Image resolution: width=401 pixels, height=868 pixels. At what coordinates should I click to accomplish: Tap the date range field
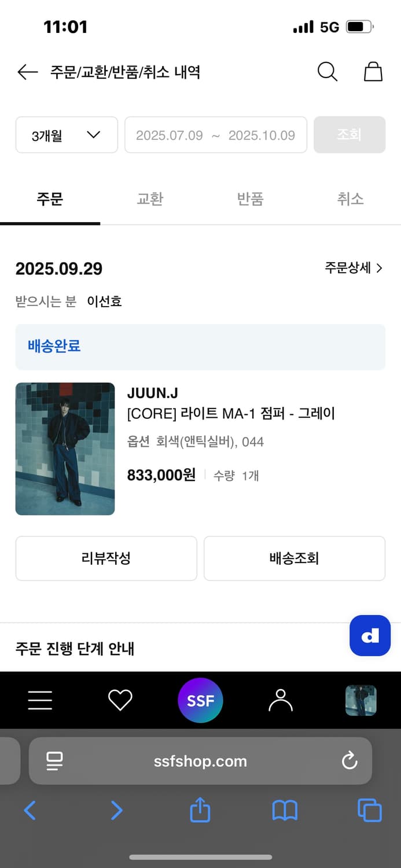[x=215, y=135]
